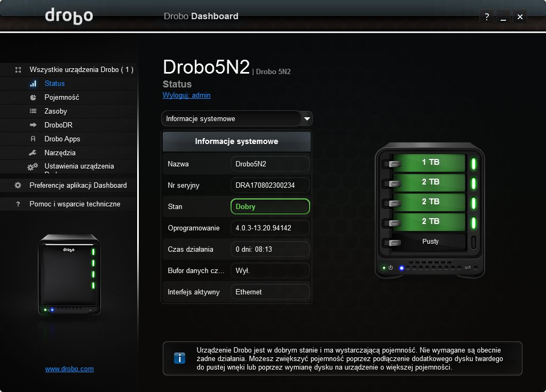Viewport: 546px width, 392px height.
Task: Select the lowest 2 TB drive bay
Action: click(x=429, y=222)
